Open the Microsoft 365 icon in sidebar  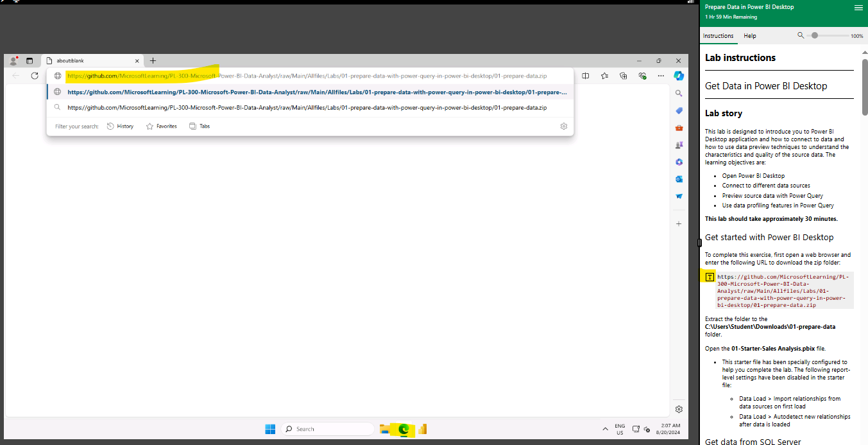pos(679,162)
